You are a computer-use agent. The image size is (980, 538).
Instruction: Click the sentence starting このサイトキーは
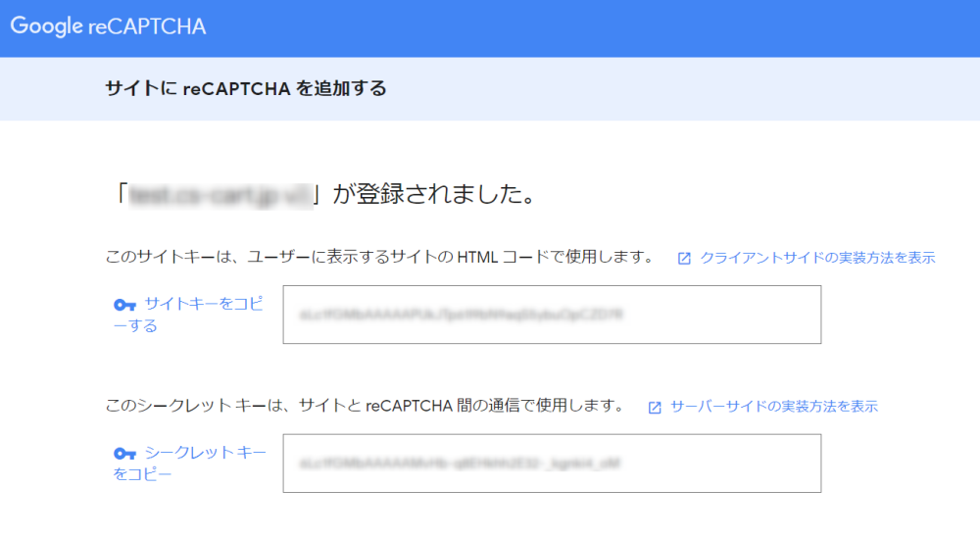(380, 257)
